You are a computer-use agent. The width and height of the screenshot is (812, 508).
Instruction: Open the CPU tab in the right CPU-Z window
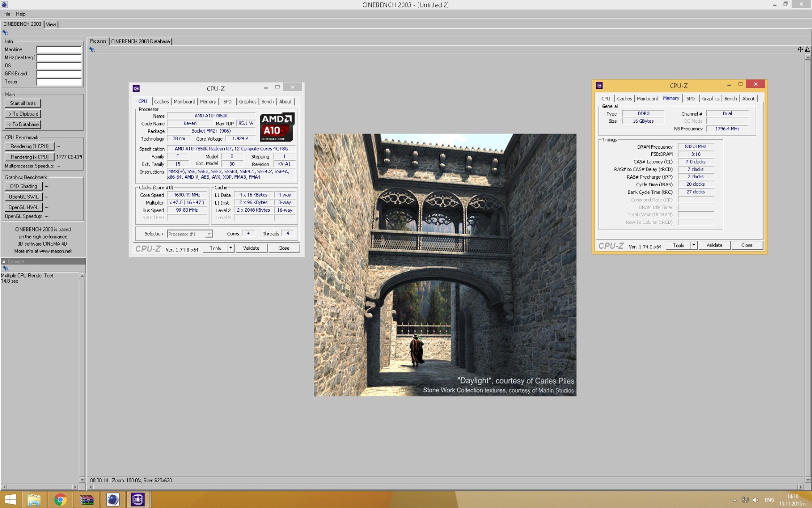(606, 99)
